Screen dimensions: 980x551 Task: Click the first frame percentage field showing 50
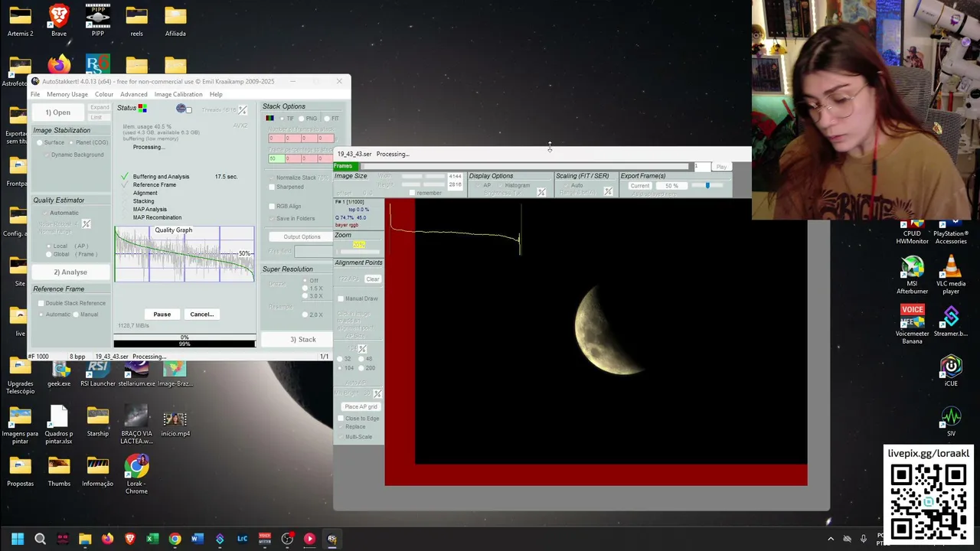point(276,158)
